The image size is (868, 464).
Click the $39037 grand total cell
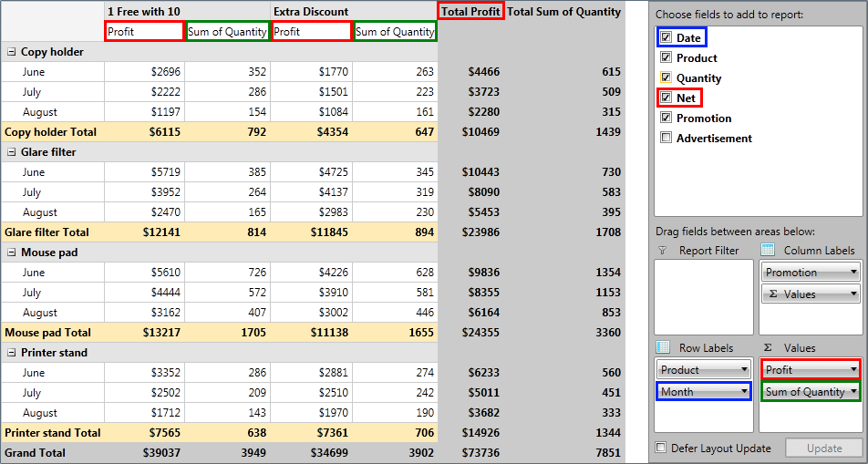click(161, 453)
